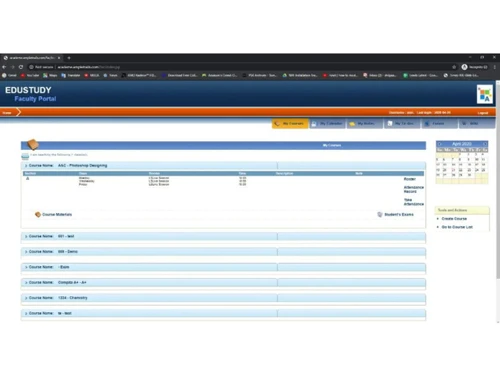This screenshot has height=375, width=500.
Task: Open the browser three-dot menu
Action: coord(495,67)
